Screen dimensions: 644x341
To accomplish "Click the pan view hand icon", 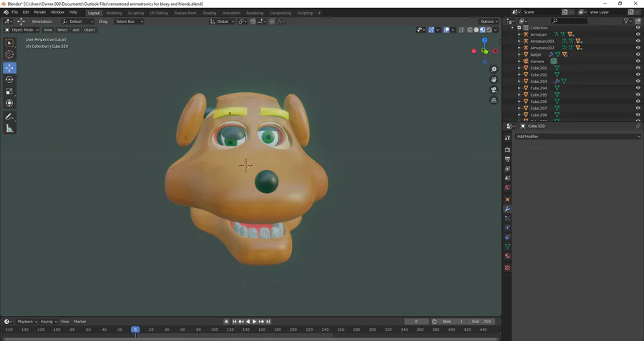I will (494, 79).
